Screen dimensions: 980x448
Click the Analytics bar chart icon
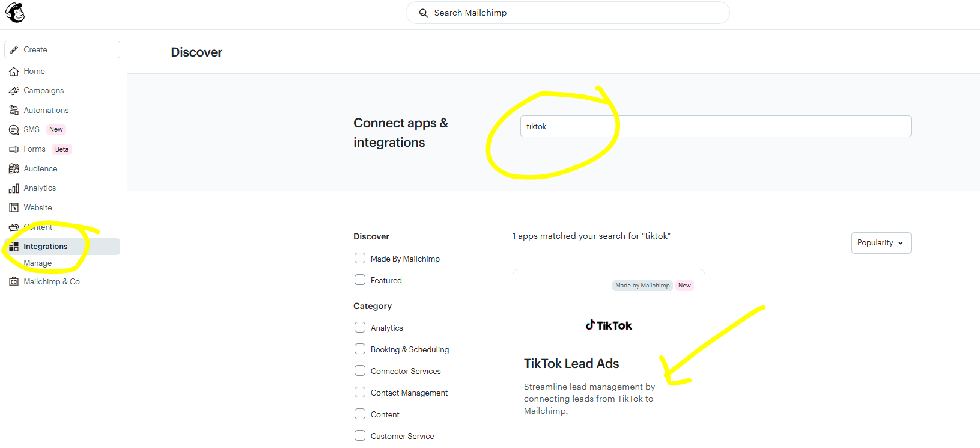point(14,188)
